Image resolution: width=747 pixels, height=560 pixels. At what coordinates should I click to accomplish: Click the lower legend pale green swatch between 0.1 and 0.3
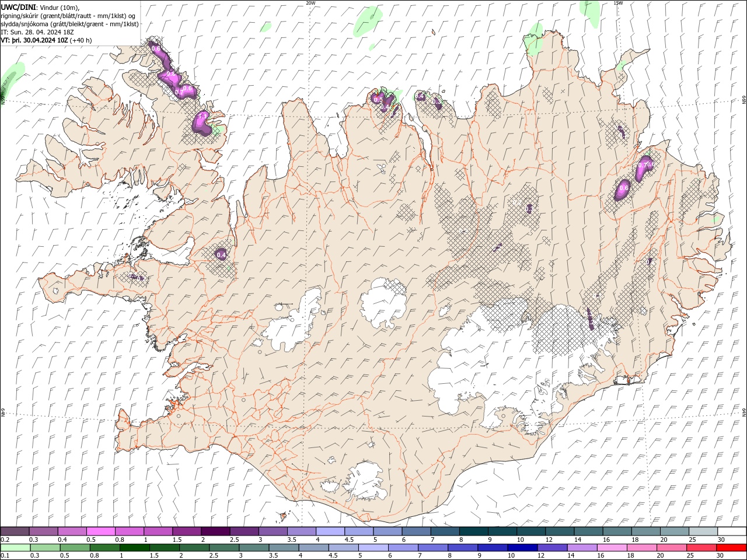pos(15,548)
